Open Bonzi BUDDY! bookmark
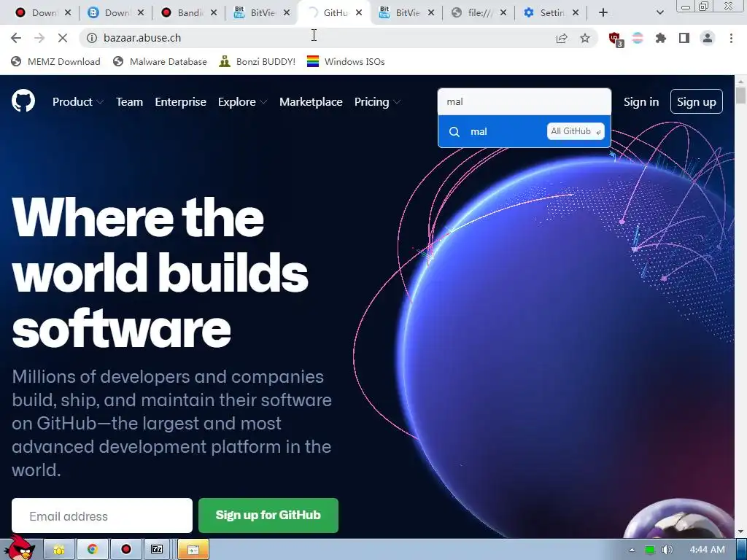The image size is (747, 560). (x=258, y=61)
